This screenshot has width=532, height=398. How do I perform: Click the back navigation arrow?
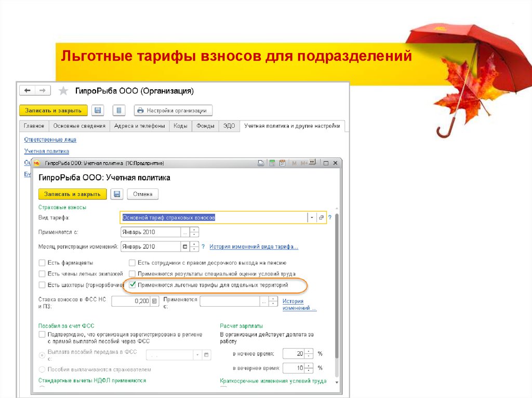tap(27, 90)
